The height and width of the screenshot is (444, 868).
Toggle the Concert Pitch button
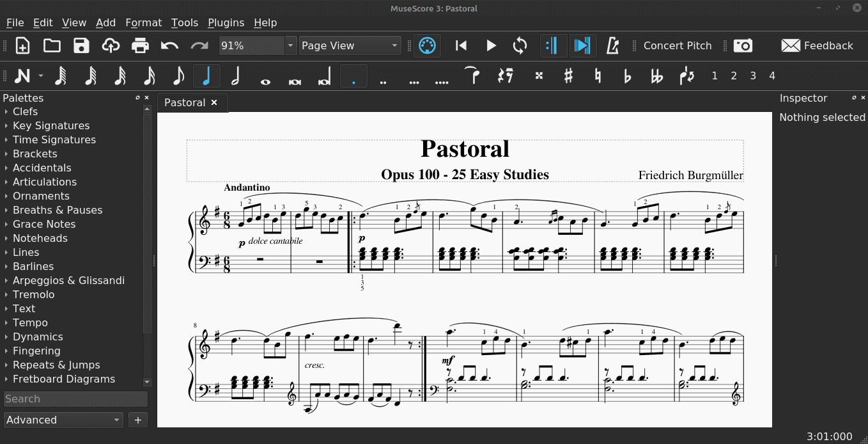point(677,45)
